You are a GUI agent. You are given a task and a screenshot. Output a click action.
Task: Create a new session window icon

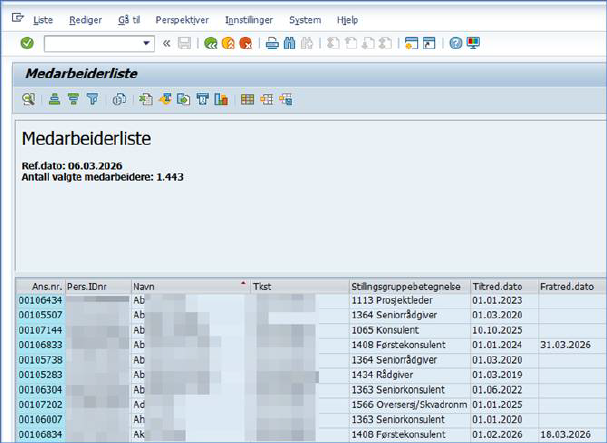[x=411, y=43]
